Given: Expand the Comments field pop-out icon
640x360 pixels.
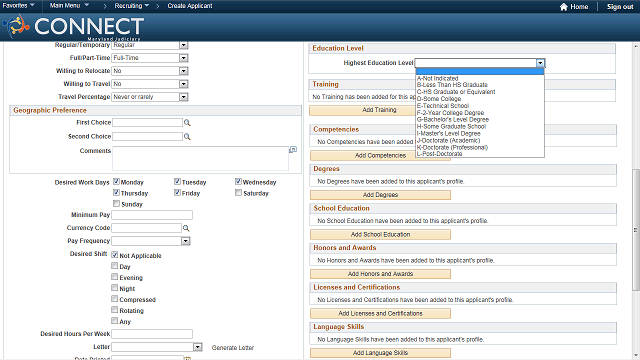Looking at the screenshot, I should 293,150.
